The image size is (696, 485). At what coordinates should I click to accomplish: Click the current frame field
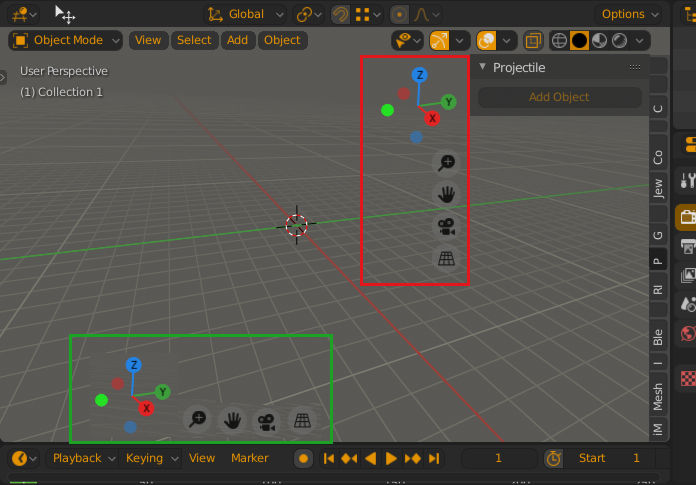(x=498, y=458)
